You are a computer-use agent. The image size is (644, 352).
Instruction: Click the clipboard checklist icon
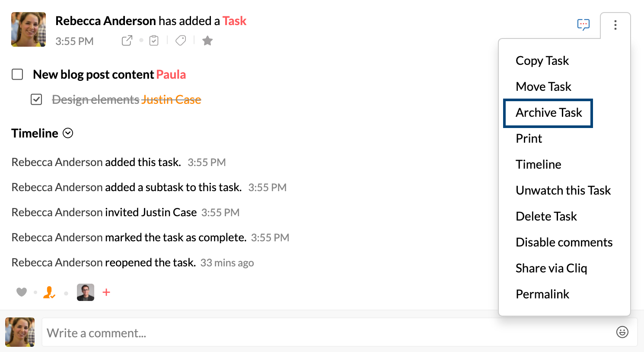pyautogui.click(x=153, y=40)
